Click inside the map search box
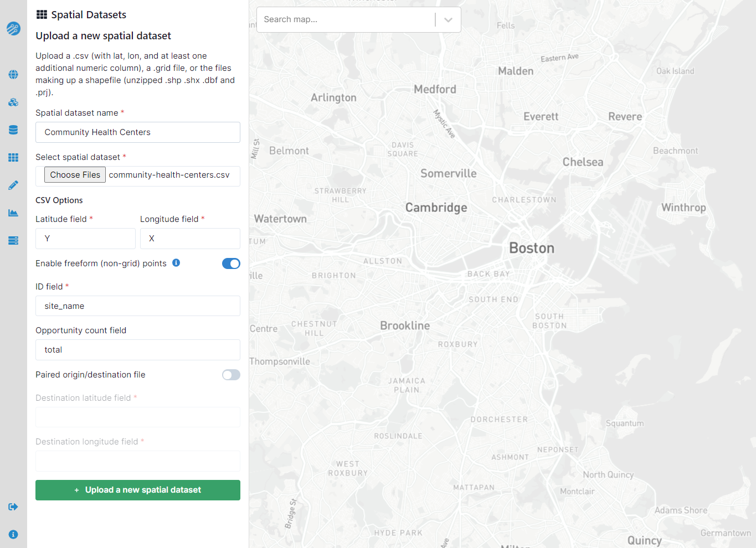The image size is (756, 548). pos(343,19)
